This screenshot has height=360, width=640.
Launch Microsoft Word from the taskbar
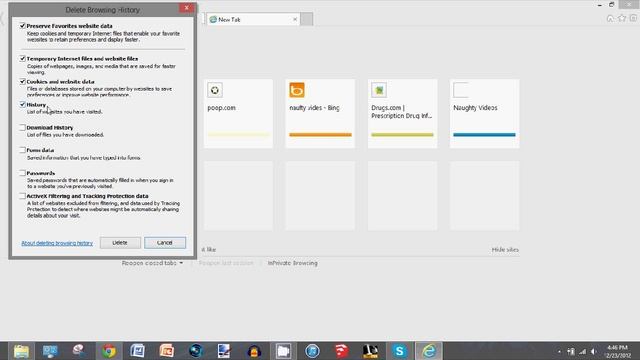click(x=138, y=351)
